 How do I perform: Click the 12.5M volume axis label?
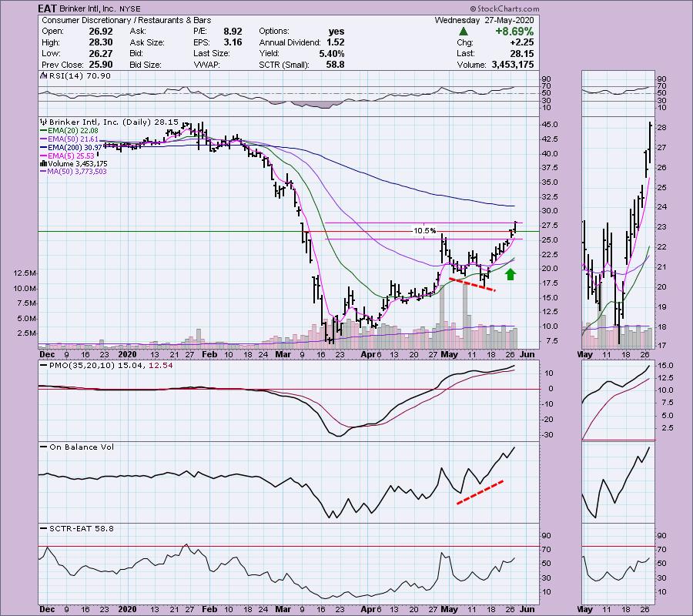pos(25,273)
